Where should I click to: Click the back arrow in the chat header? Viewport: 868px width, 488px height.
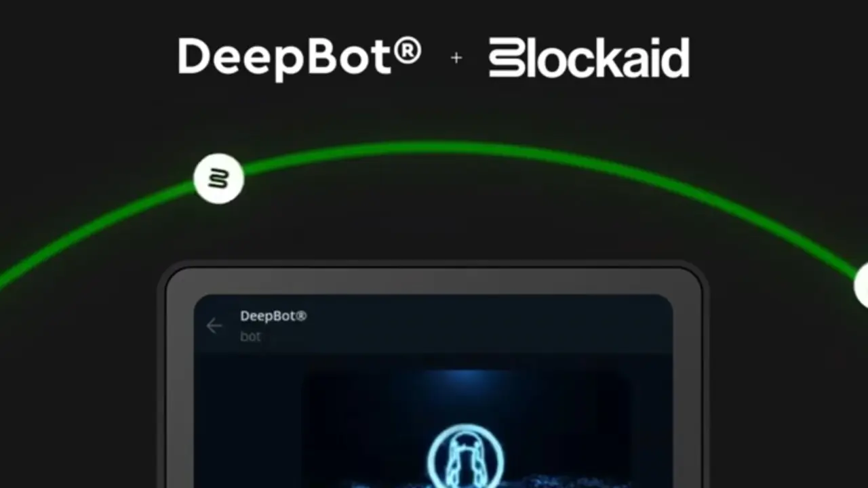pyautogui.click(x=214, y=326)
